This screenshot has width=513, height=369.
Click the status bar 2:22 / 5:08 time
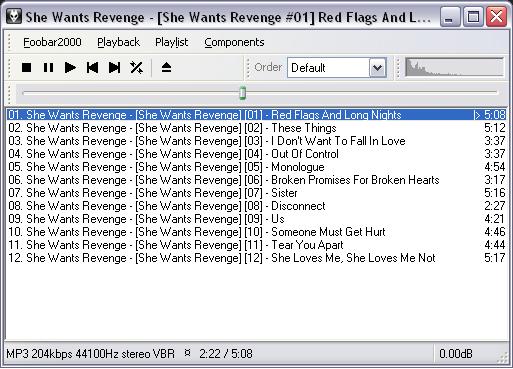(226, 354)
